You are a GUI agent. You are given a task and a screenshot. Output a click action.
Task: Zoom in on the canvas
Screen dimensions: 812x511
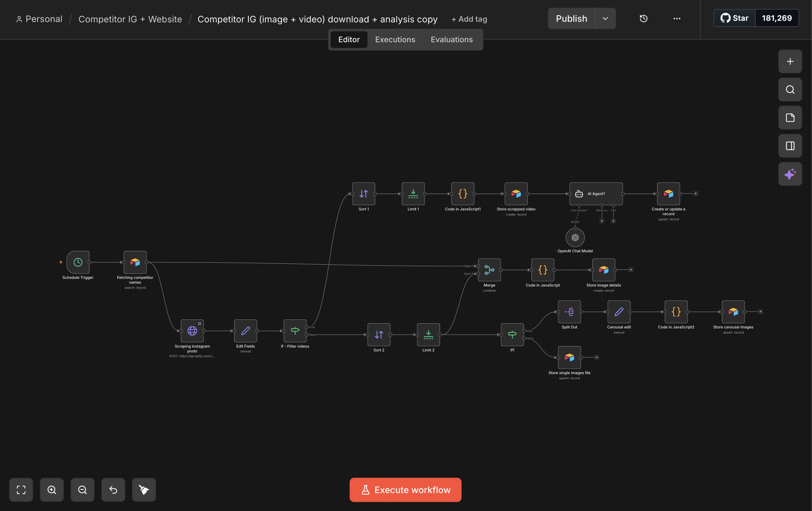pyautogui.click(x=52, y=490)
